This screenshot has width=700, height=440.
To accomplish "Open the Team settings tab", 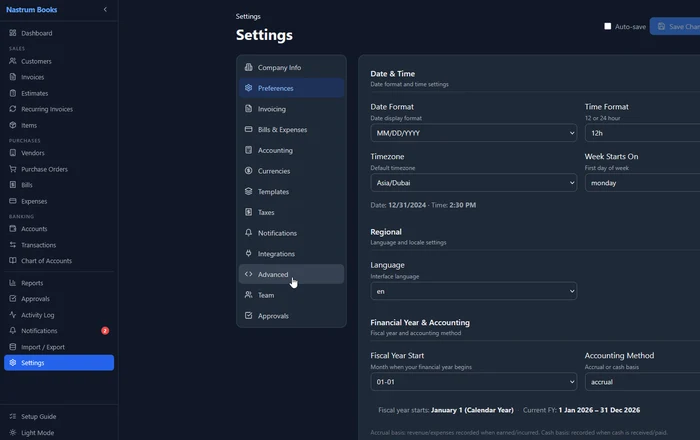I will [x=291, y=295].
